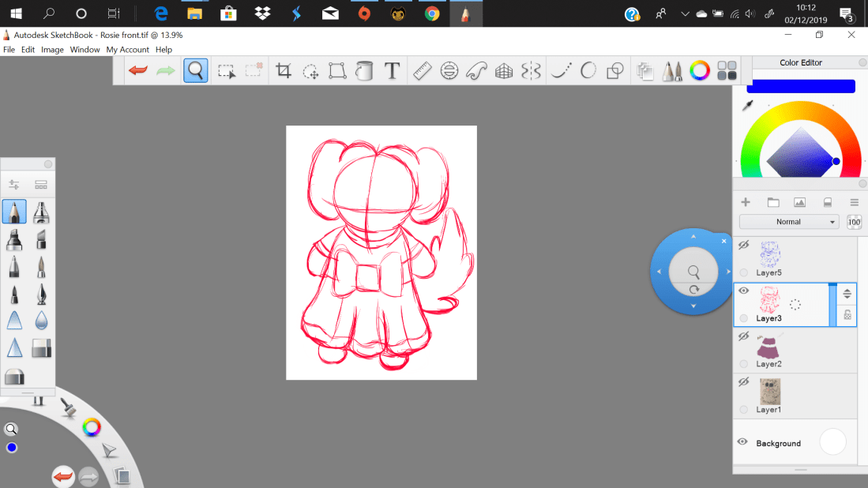The width and height of the screenshot is (868, 488).
Task: Open Dropbox from the Windows taskbar
Action: coord(263,13)
